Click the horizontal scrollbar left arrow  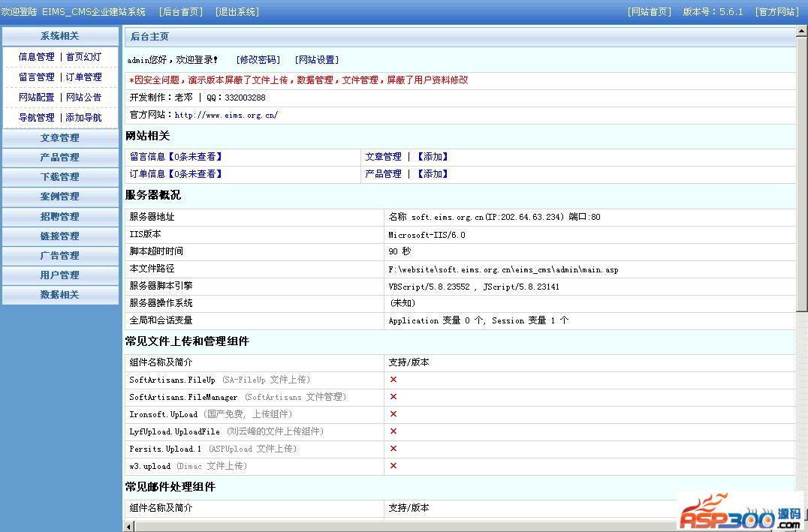[129, 526]
